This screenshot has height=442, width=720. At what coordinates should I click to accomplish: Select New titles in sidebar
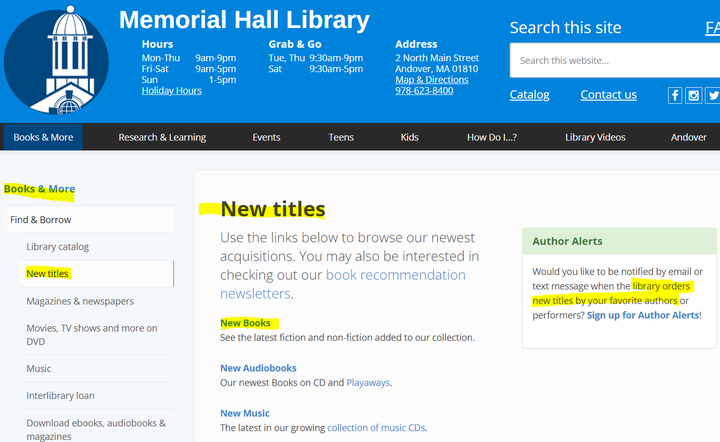pos(97,274)
